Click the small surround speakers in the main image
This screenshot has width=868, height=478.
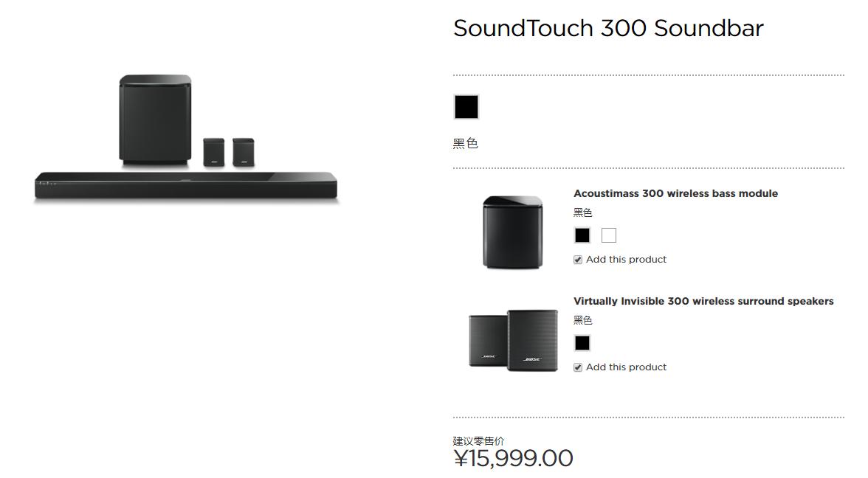point(228,152)
